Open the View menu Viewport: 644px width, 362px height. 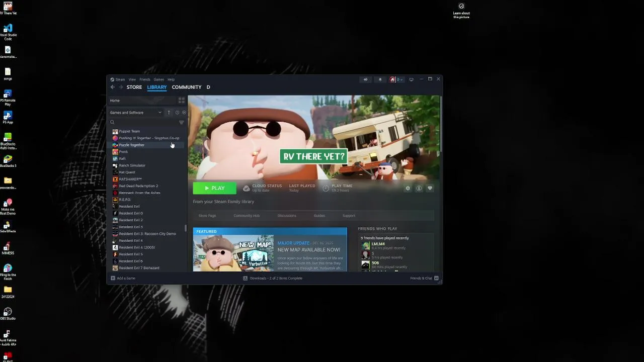pos(132,79)
